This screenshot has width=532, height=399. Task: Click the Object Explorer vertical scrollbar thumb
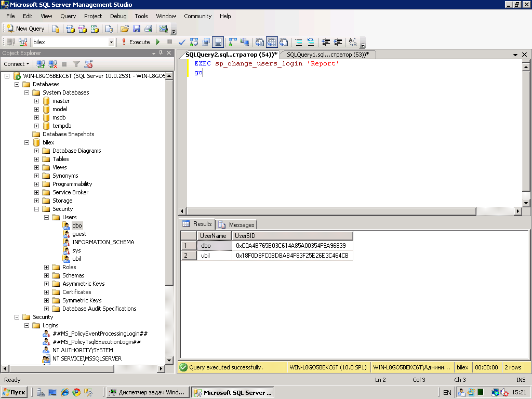click(169, 183)
